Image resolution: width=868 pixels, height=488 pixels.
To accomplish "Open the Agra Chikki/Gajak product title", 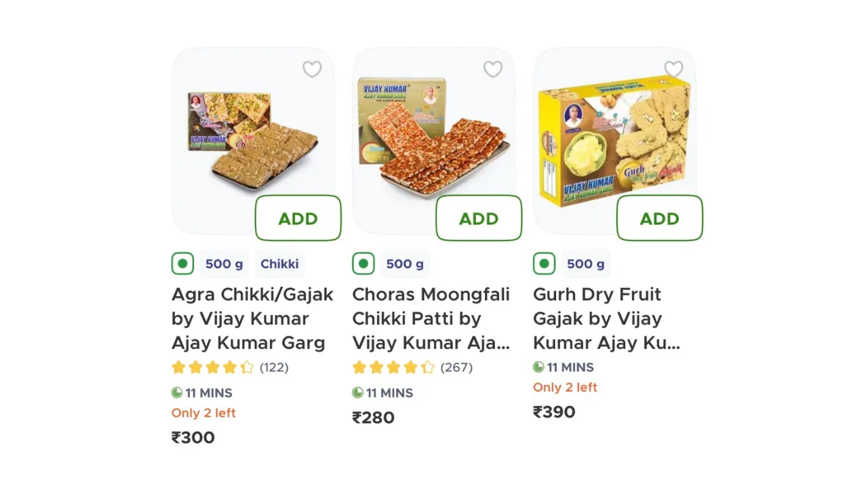I will (x=252, y=319).
